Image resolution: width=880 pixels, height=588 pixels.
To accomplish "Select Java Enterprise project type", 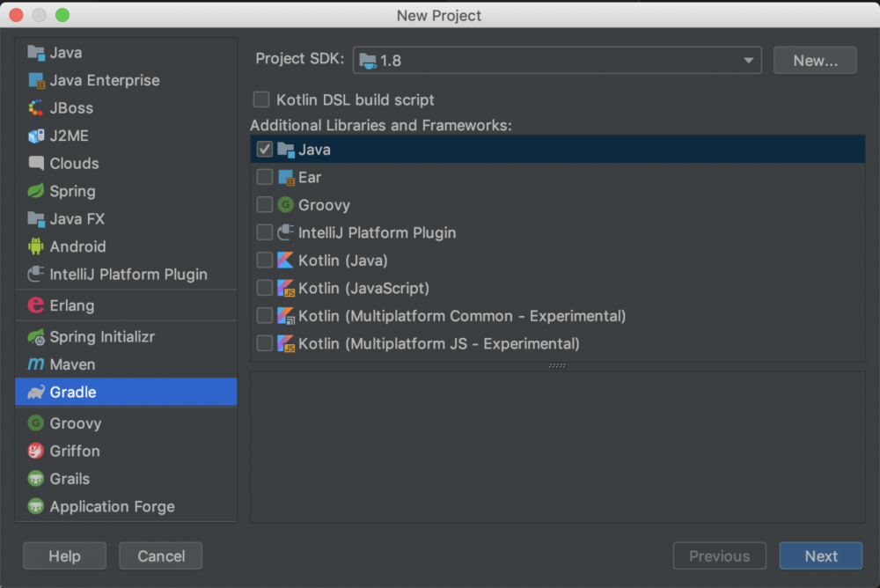I will (104, 80).
